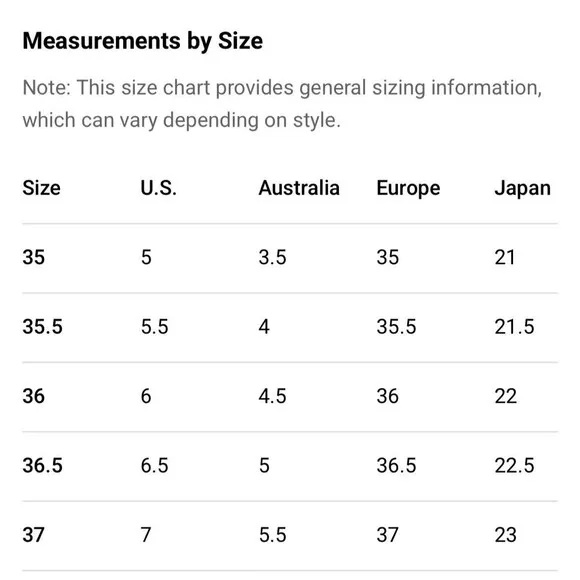The image size is (580, 580).
Task: Click the Japan value 21.5
Action: 515,327
